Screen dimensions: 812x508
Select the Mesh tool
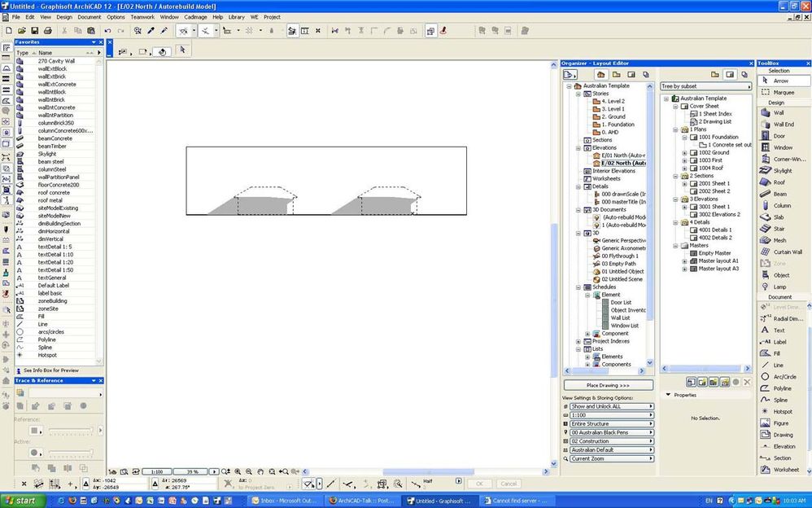click(779, 240)
